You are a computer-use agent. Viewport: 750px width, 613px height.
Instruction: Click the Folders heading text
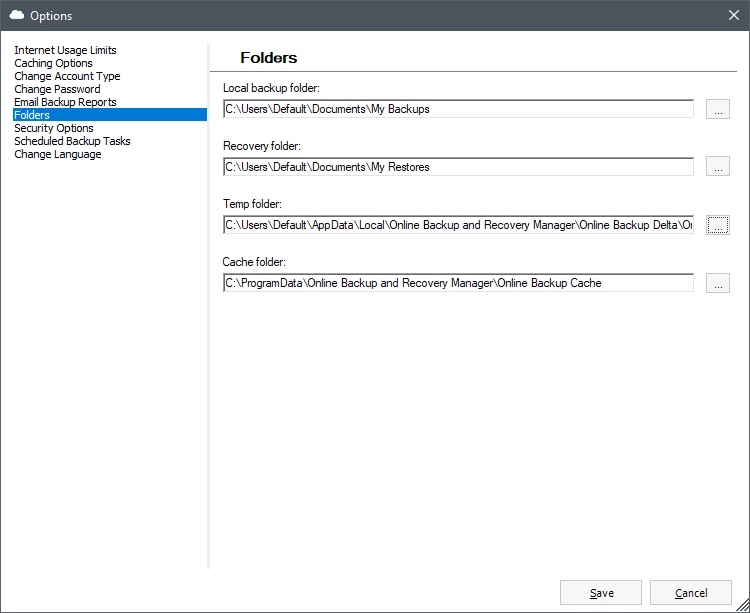268,57
